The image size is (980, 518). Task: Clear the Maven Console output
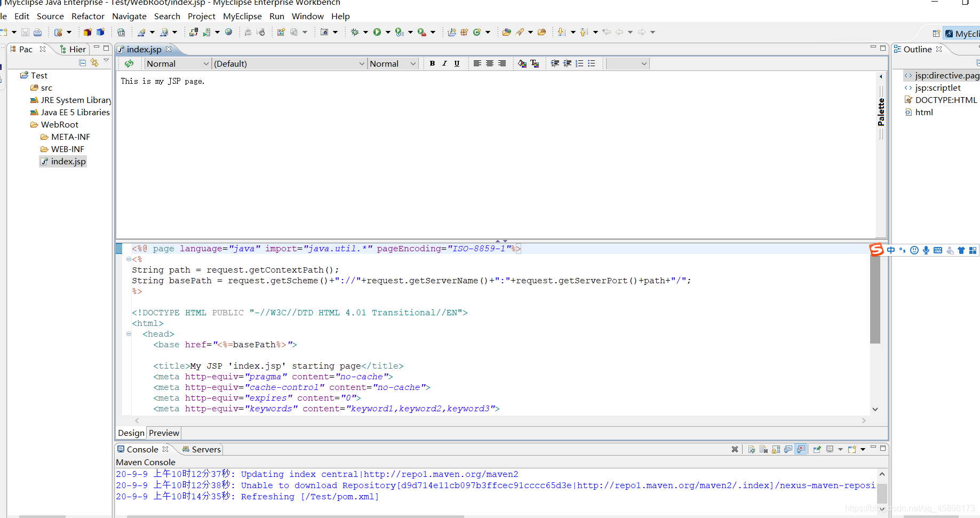click(735, 449)
